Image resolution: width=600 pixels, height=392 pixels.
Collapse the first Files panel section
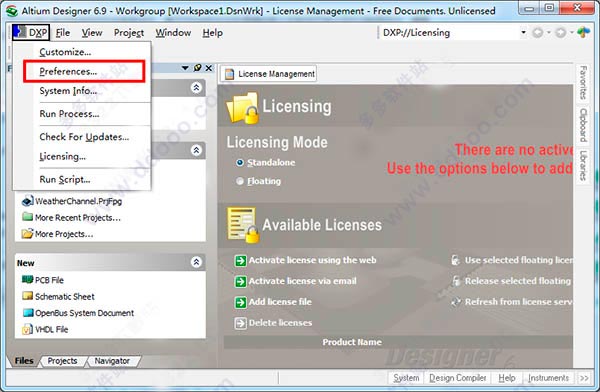point(196,88)
